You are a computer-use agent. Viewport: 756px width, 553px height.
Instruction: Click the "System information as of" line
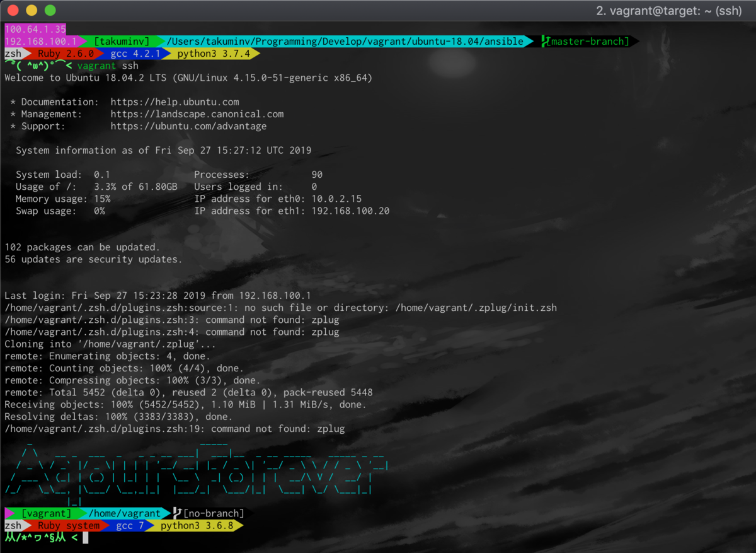click(x=163, y=151)
